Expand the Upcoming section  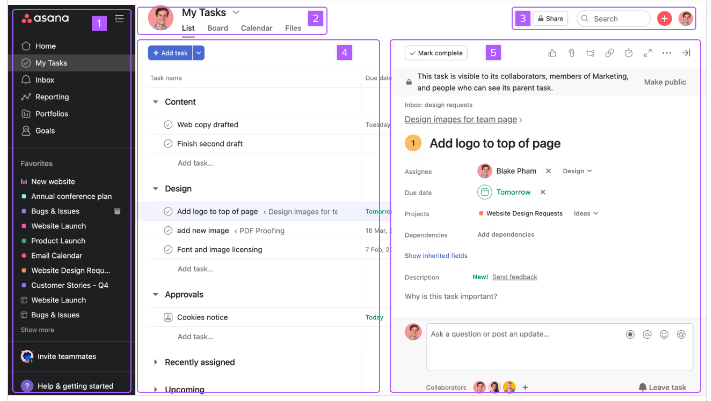pos(156,390)
